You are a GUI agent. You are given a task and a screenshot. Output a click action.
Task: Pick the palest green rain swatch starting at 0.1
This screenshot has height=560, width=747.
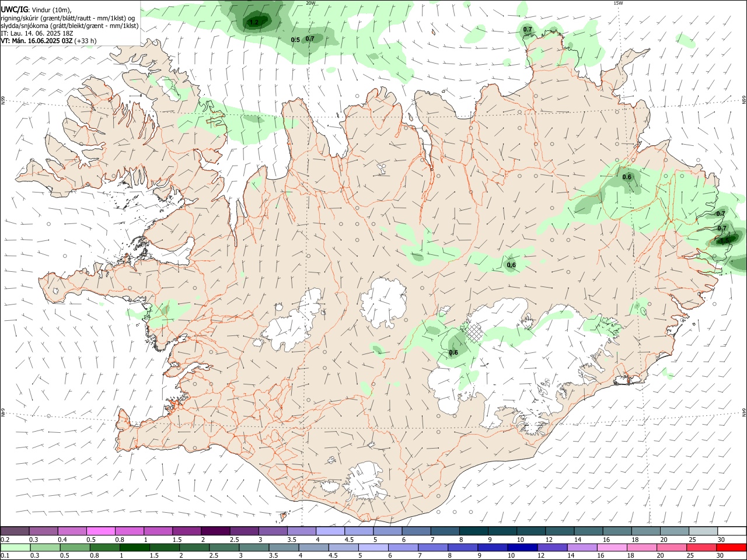point(15,547)
